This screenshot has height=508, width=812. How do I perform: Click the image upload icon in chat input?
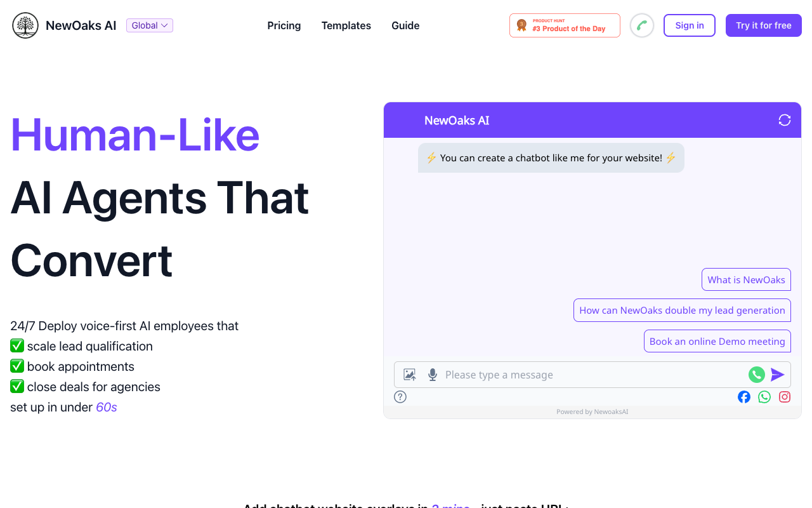[409, 375]
